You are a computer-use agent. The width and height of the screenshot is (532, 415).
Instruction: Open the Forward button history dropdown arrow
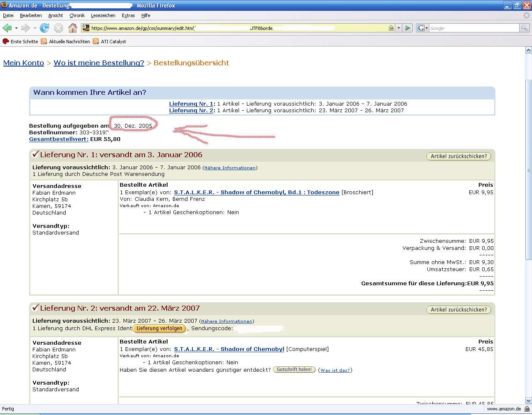coord(35,28)
